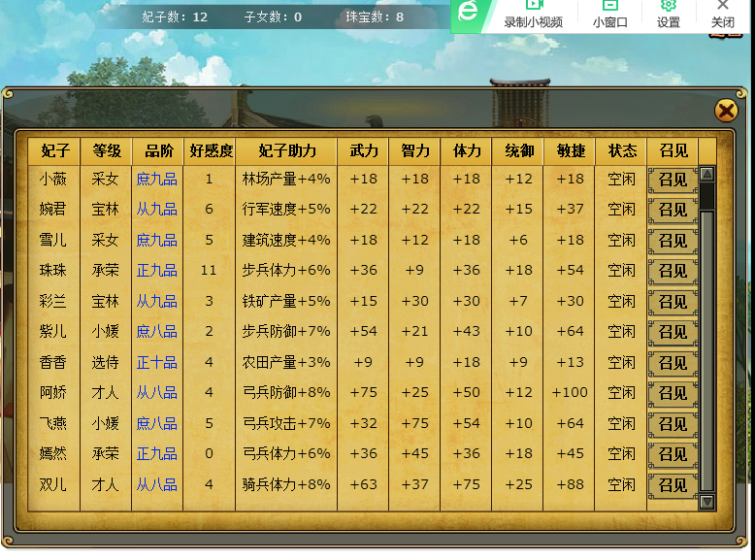
Task: Click 庶八品 link in 紫儿 row
Action: [x=156, y=332]
